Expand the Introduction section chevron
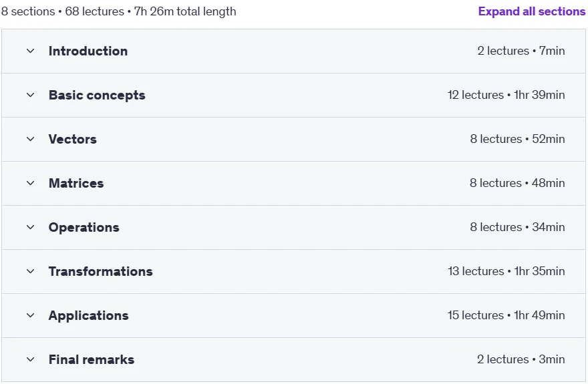Screen dimensions: 588x384 [x=30, y=51]
